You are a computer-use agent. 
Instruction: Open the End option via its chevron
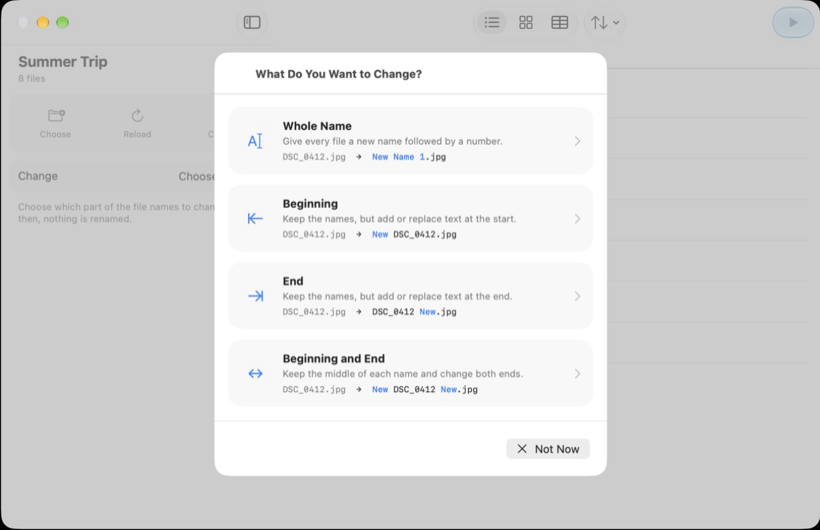pos(577,296)
